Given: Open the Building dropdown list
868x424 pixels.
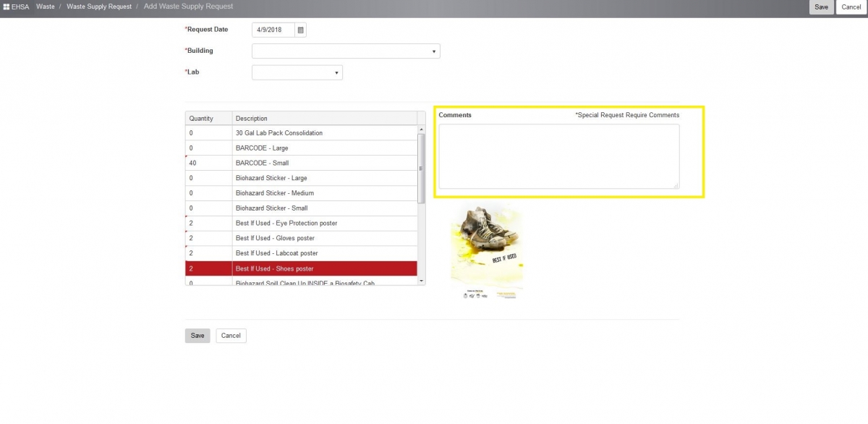Looking at the screenshot, I should pyautogui.click(x=433, y=51).
